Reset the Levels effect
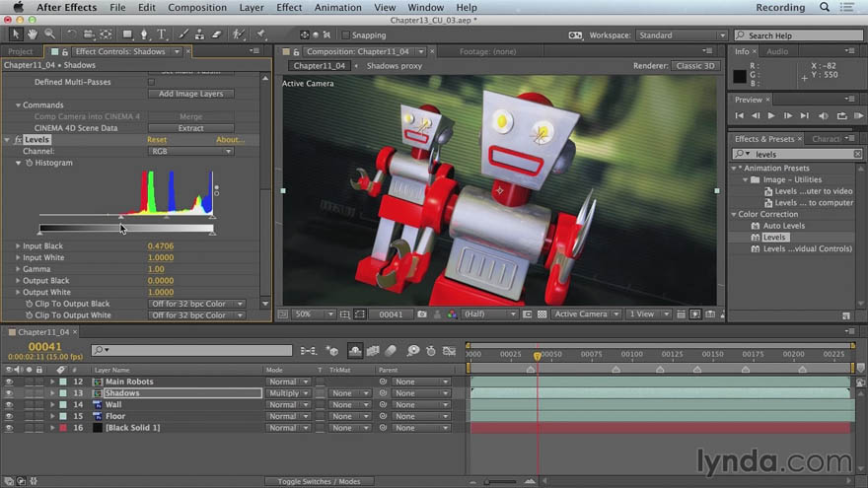This screenshot has width=868, height=488. (157, 139)
